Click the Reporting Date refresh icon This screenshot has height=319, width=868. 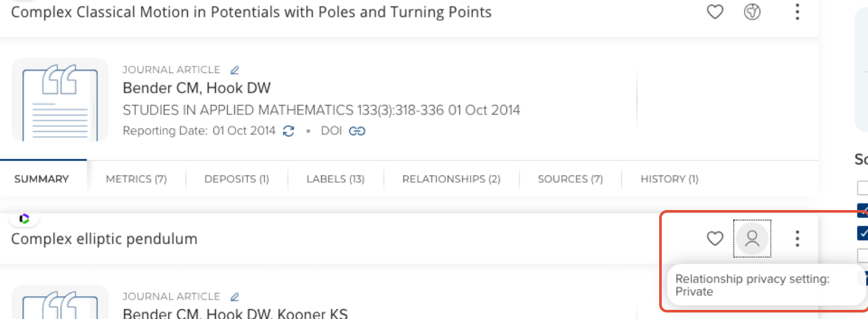click(288, 130)
